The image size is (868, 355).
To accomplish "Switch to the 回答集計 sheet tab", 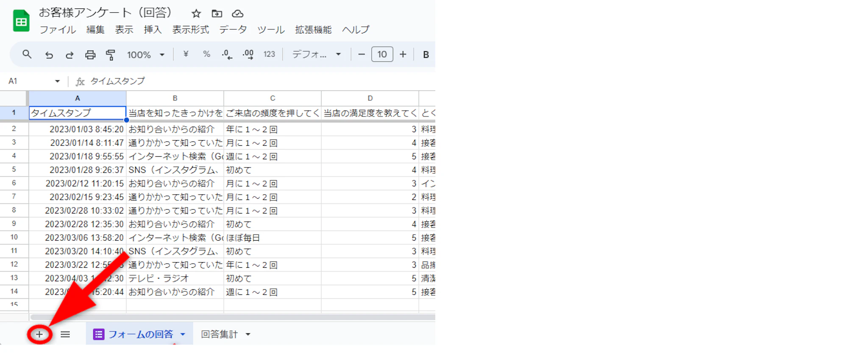I will pos(219,334).
